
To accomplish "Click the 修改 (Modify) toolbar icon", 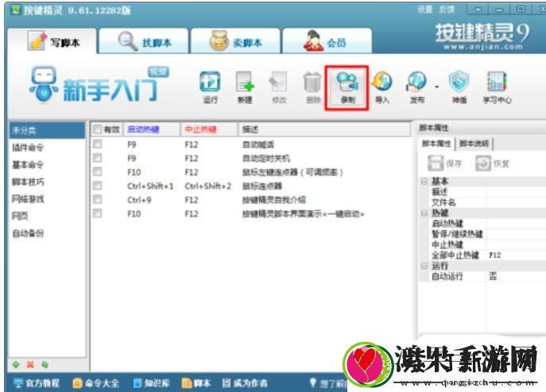I will click(x=279, y=87).
